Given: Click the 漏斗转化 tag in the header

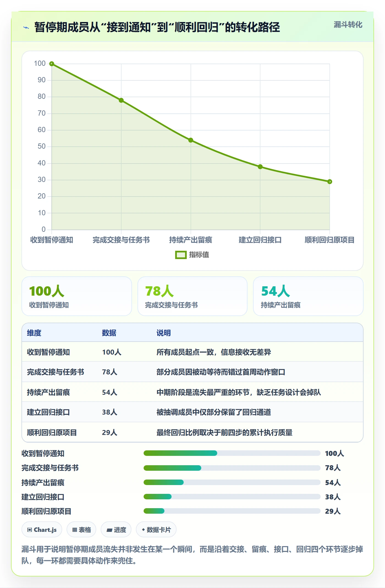Looking at the screenshot, I should point(348,25).
